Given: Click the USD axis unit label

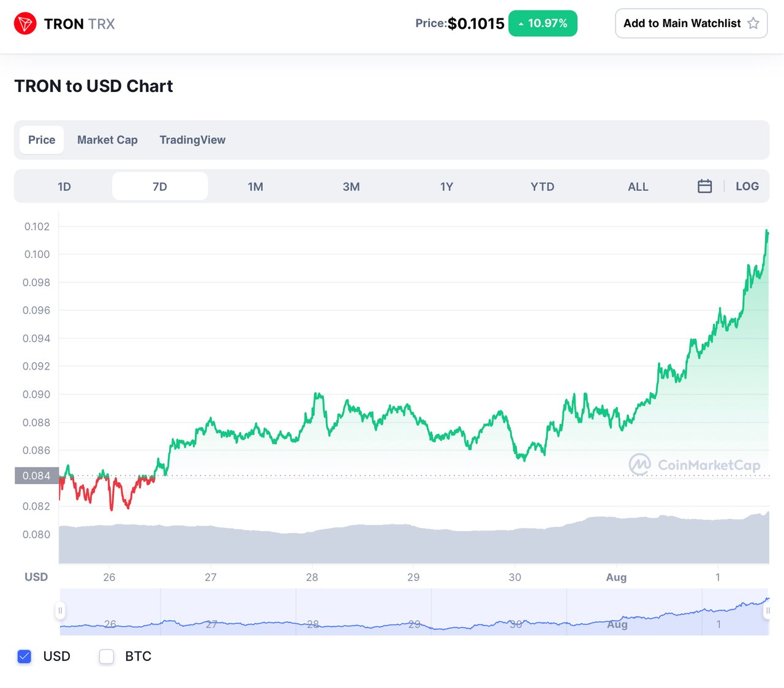Looking at the screenshot, I should [36, 577].
